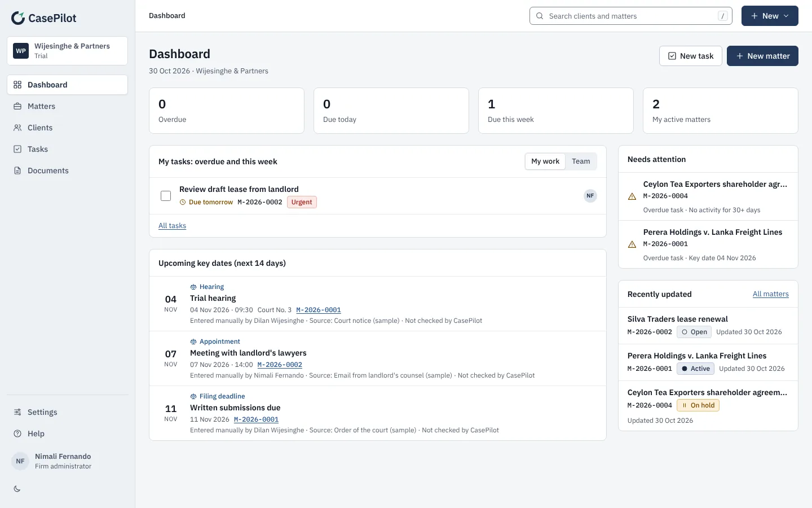Click the NF assignee avatar on lease task
The width and height of the screenshot is (812, 508).
pyautogui.click(x=590, y=196)
